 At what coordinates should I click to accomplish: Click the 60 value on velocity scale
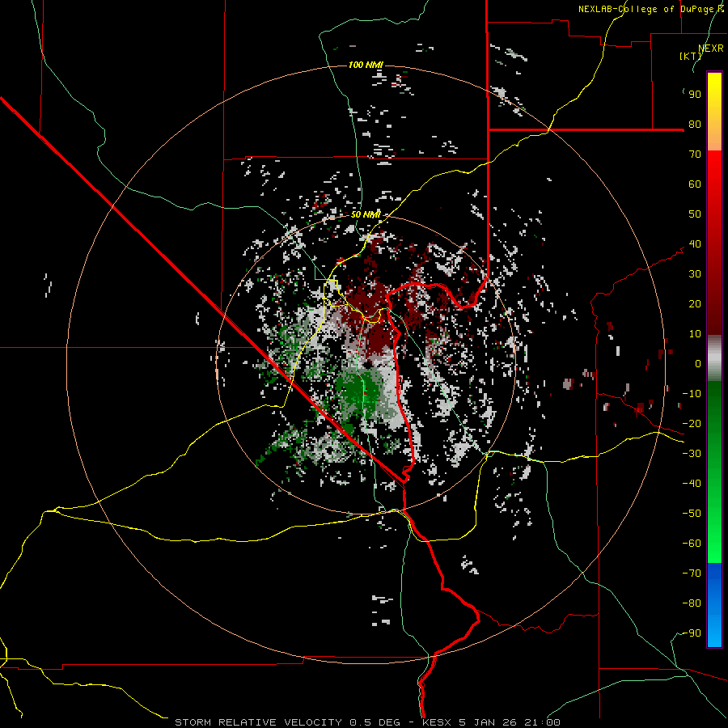[695, 184]
